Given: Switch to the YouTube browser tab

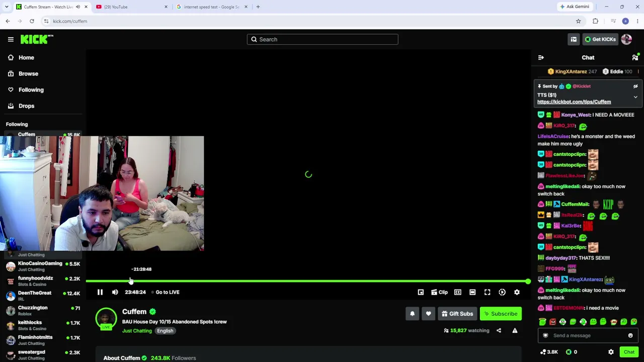Looking at the screenshot, I should coord(131,7).
